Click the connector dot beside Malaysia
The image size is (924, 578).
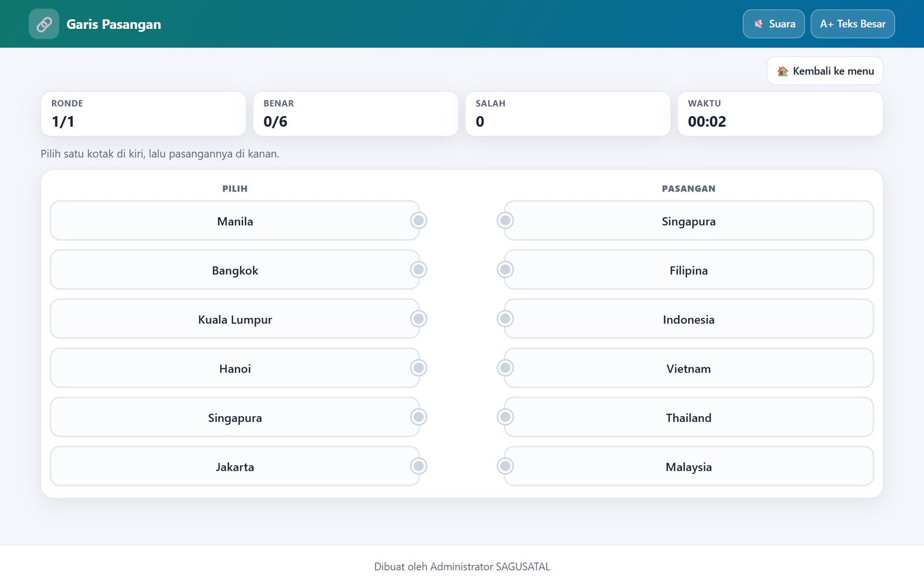coord(505,466)
